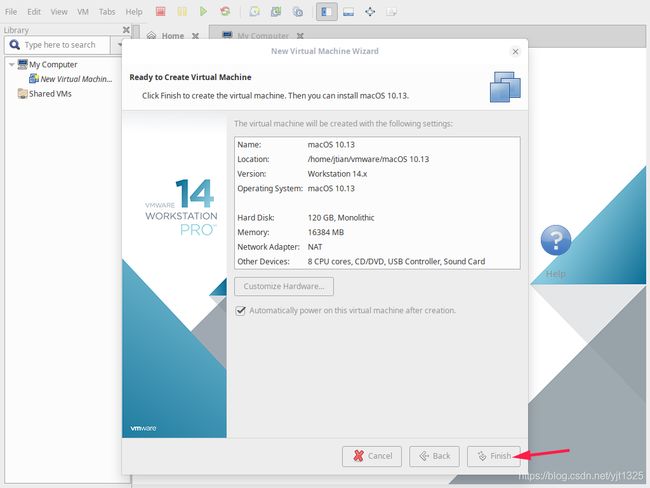Screen dimensions: 650x488
Task: Click the Back button
Action: coord(434,456)
